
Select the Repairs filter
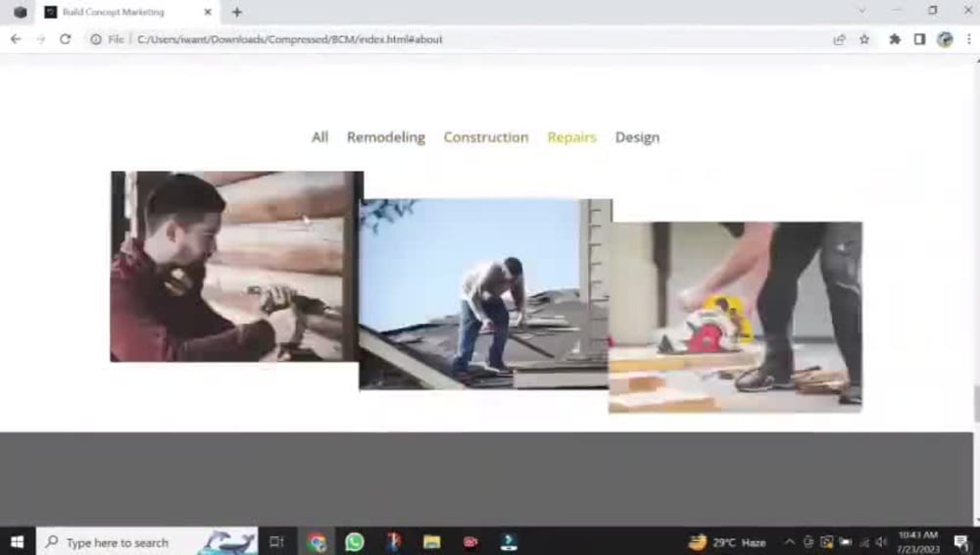coord(572,137)
